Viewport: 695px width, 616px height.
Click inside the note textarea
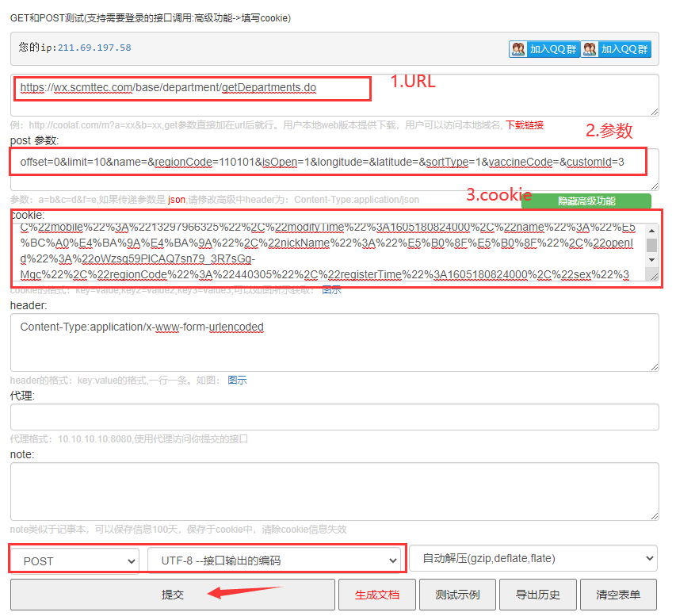tap(334, 492)
